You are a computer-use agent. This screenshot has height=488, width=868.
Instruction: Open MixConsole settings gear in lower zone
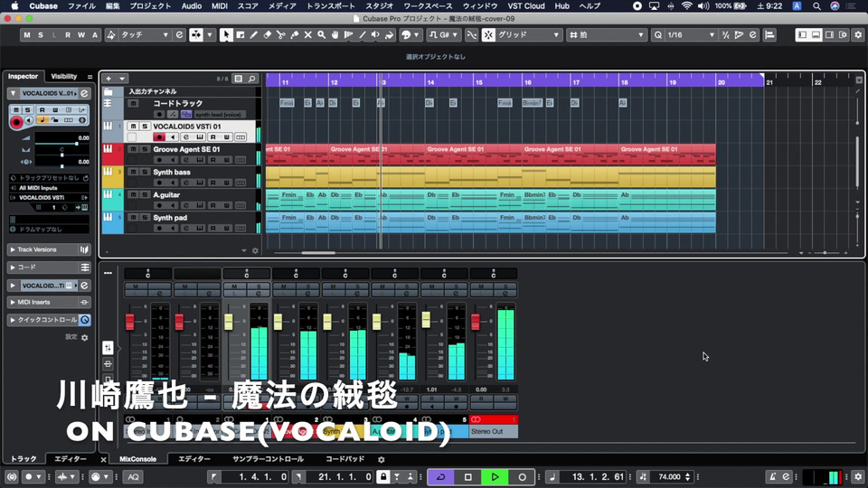(x=381, y=459)
